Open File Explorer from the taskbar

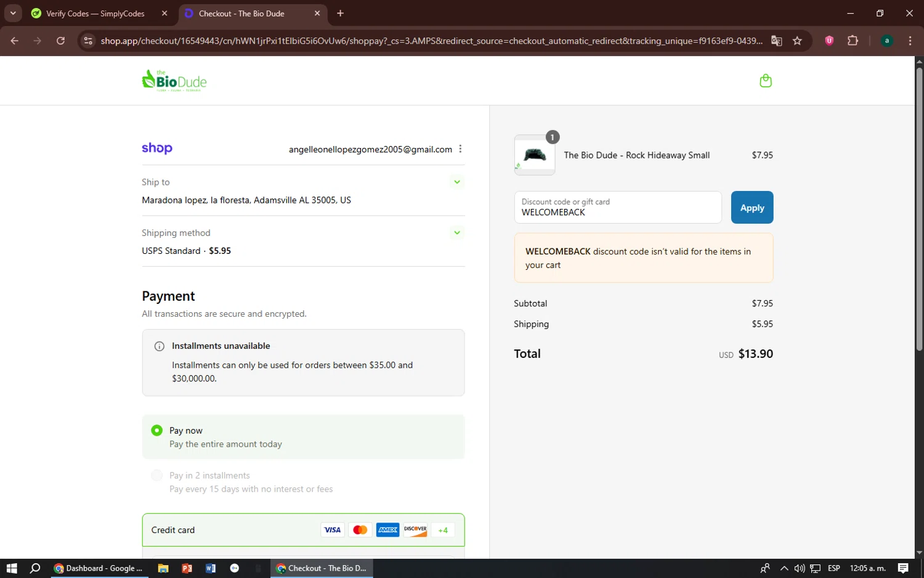coord(163,568)
